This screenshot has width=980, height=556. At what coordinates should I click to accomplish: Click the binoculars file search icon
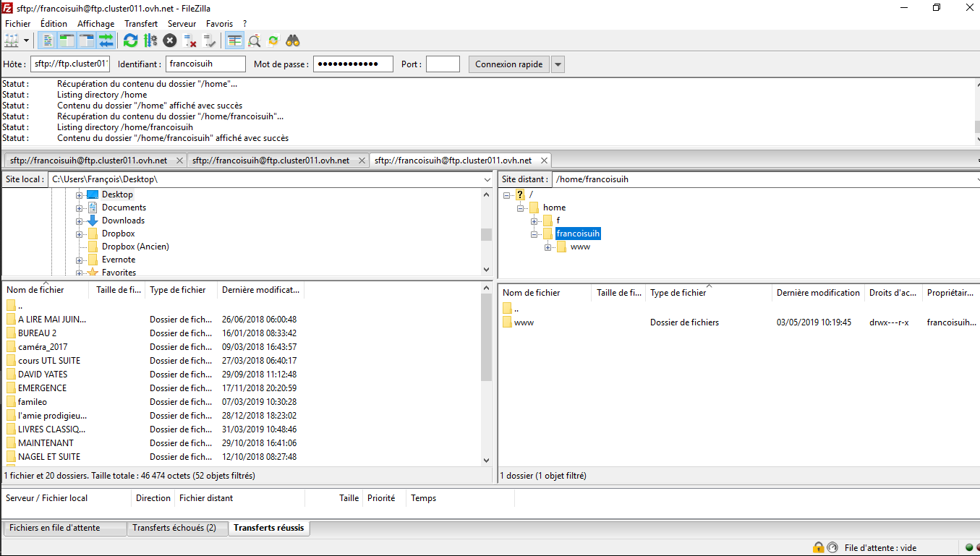pos(293,40)
